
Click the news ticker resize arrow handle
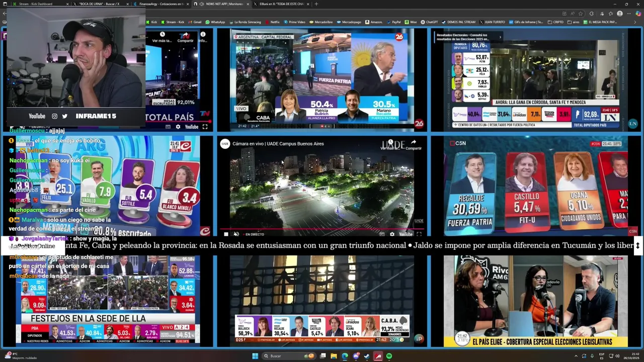[637, 245]
